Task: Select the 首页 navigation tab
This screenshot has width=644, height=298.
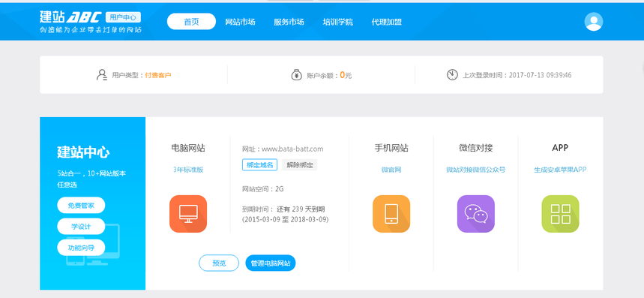Action: tap(191, 22)
